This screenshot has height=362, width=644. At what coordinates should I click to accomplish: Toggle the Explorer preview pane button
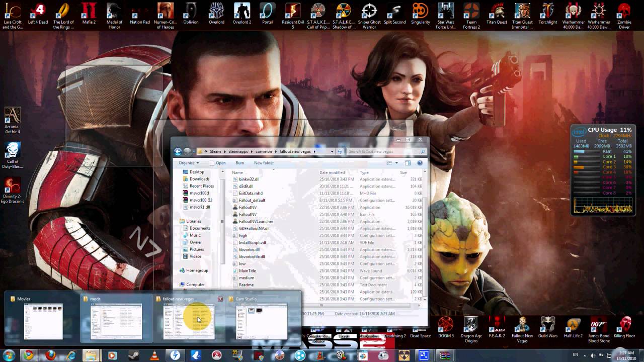(x=408, y=163)
